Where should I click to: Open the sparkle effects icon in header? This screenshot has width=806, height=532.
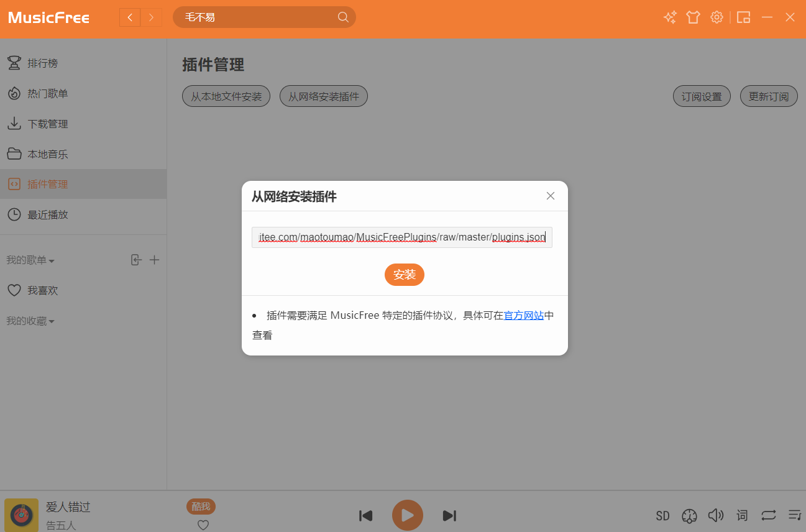point(670,17)
